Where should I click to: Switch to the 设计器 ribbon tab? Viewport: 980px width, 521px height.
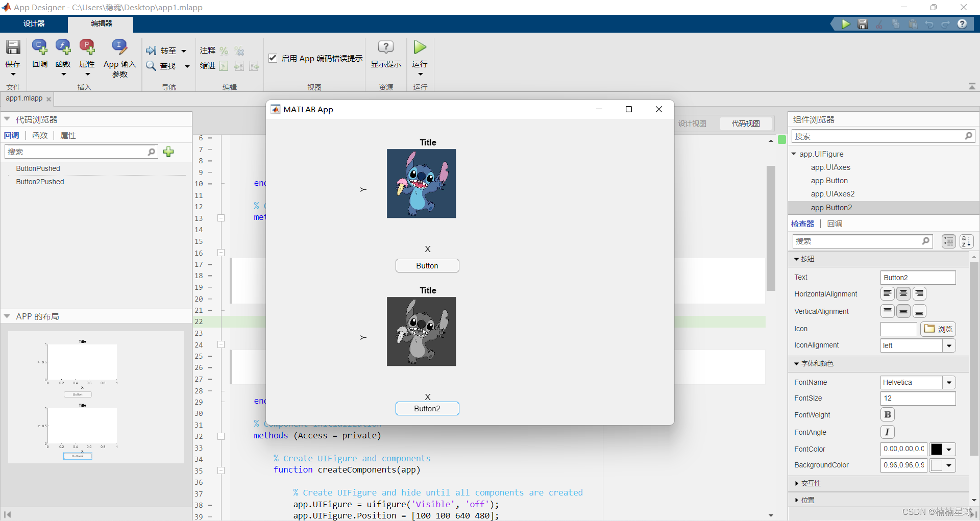34,23
